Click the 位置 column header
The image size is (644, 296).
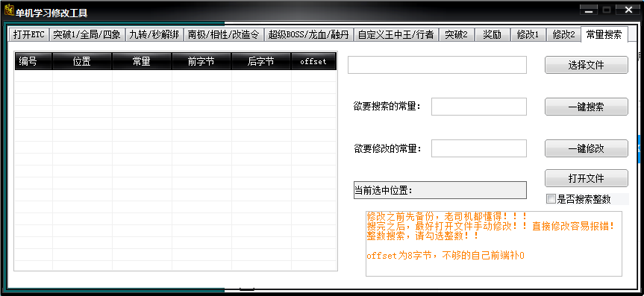82,62
